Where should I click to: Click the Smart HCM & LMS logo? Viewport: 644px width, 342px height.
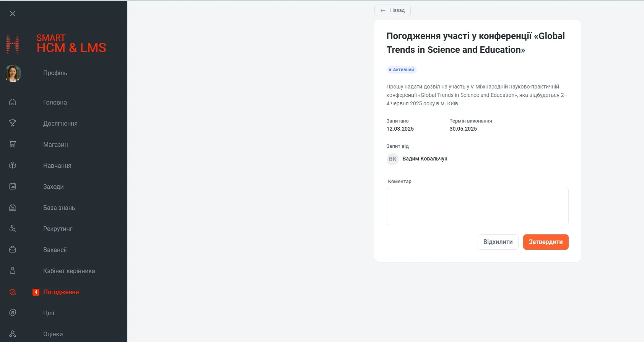[x=56, y=44]
